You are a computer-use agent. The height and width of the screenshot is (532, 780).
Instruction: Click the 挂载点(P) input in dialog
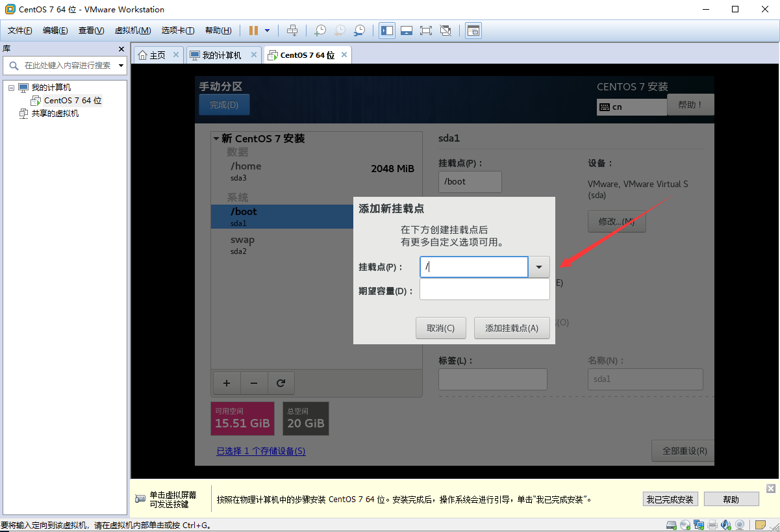[473, 267]
